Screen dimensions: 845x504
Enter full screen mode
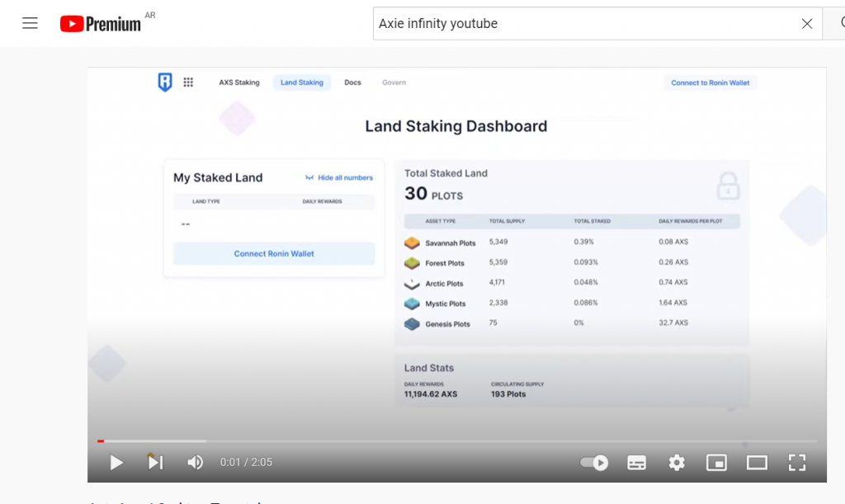(x=797, y=463)
